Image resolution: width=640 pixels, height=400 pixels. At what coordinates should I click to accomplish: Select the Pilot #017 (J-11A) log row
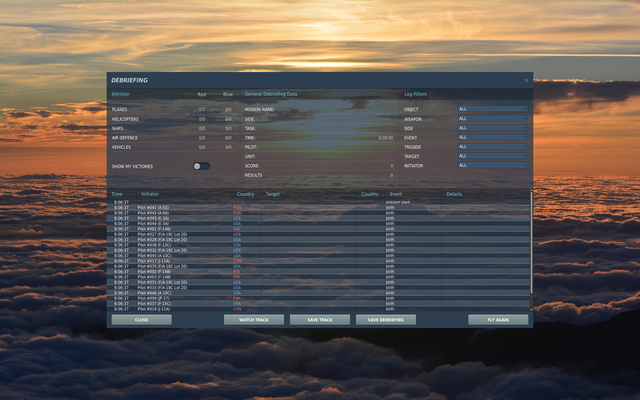point(318,261)
